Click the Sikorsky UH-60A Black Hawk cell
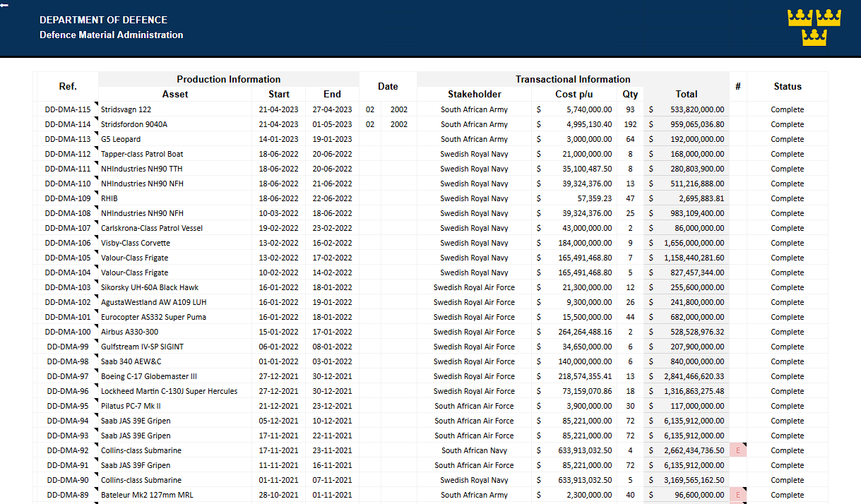 (x=175, y=287)
